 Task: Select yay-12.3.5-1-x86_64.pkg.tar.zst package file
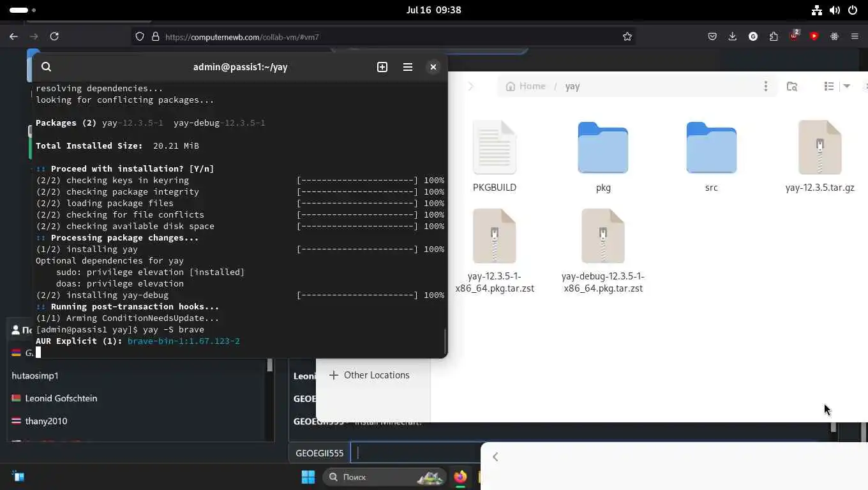pyautogui.click(x=495, y=251)
